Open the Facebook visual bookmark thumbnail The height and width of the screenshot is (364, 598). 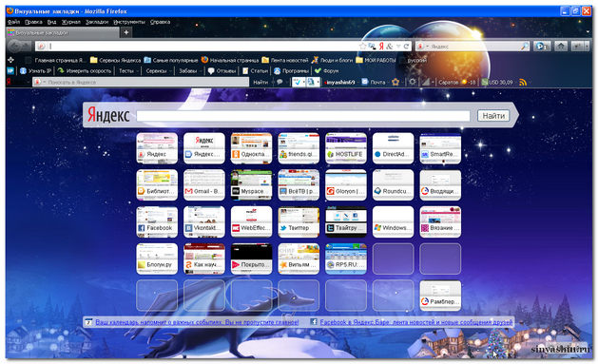click(x=157, y=221)
